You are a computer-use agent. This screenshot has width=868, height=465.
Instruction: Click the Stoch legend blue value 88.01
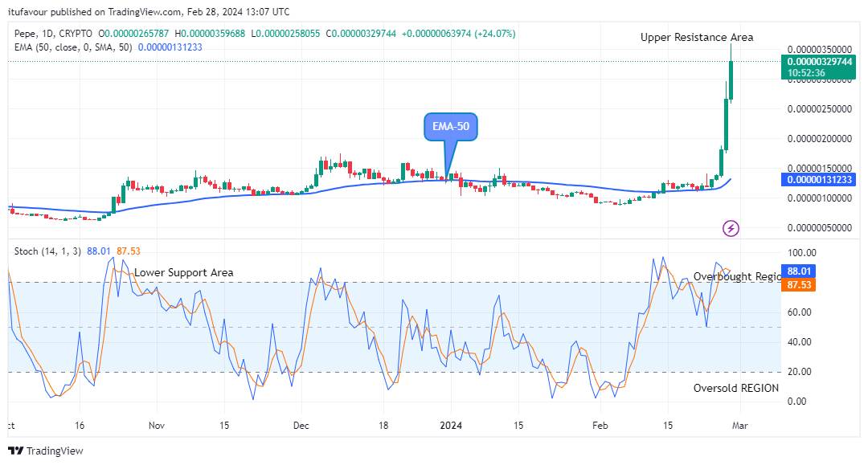point(99,251)
